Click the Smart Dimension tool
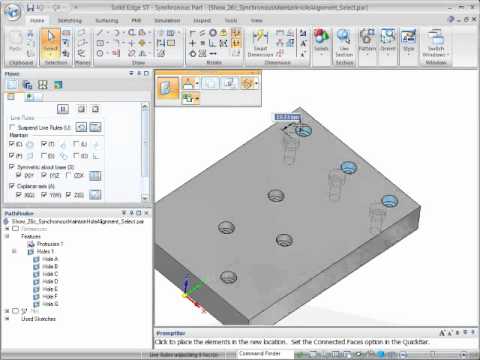Viewport: 480px width, 360px height. [x=260, y=43]
